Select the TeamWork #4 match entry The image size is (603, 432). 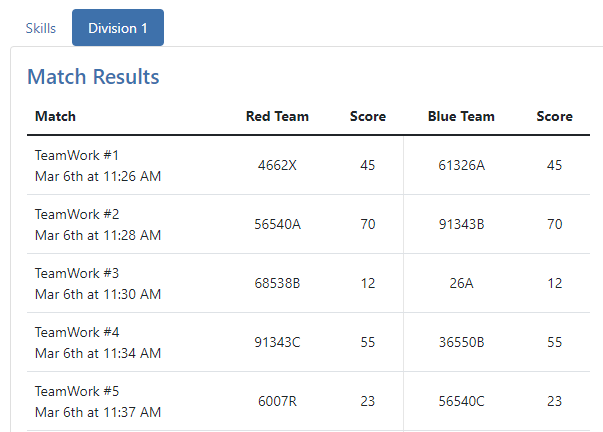[x=77, y=332]
